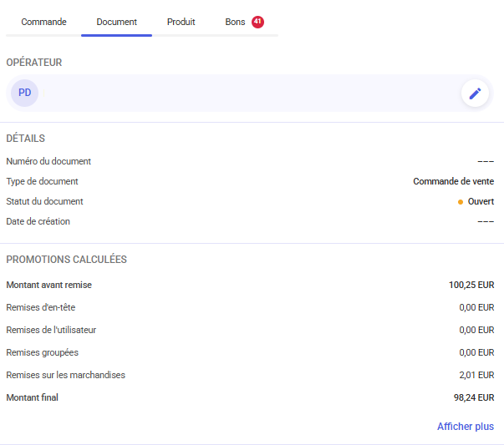Click the red 41 badge on Bons
Viewport: 504px width, 445px height.
point(257,22)
